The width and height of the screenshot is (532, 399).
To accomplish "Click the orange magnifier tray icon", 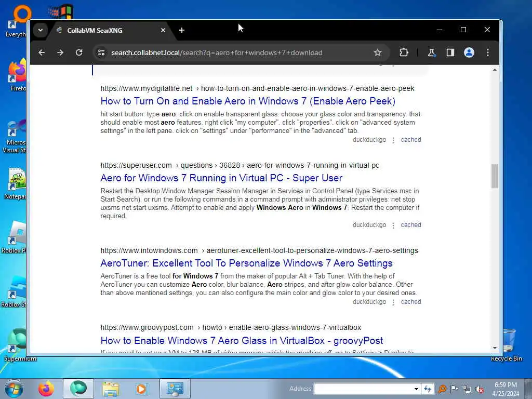I will pos(442,389).
